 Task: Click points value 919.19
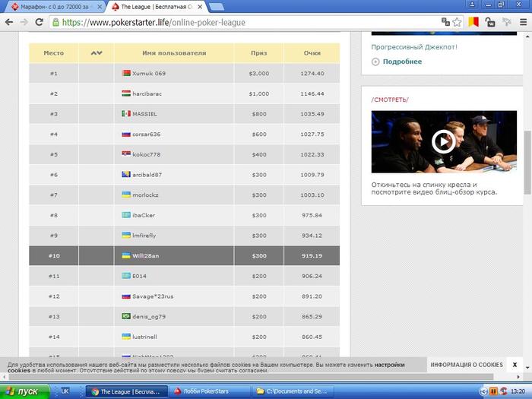pyautogui.click(x=312, y=256)
